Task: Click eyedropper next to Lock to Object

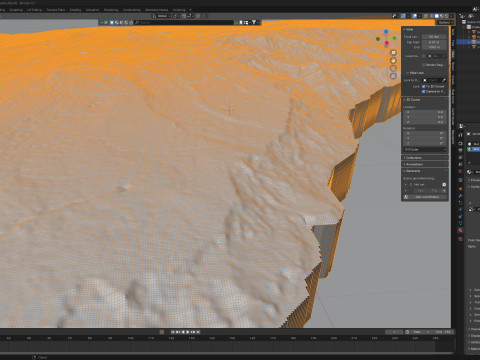Action: (x=444, y=80)
